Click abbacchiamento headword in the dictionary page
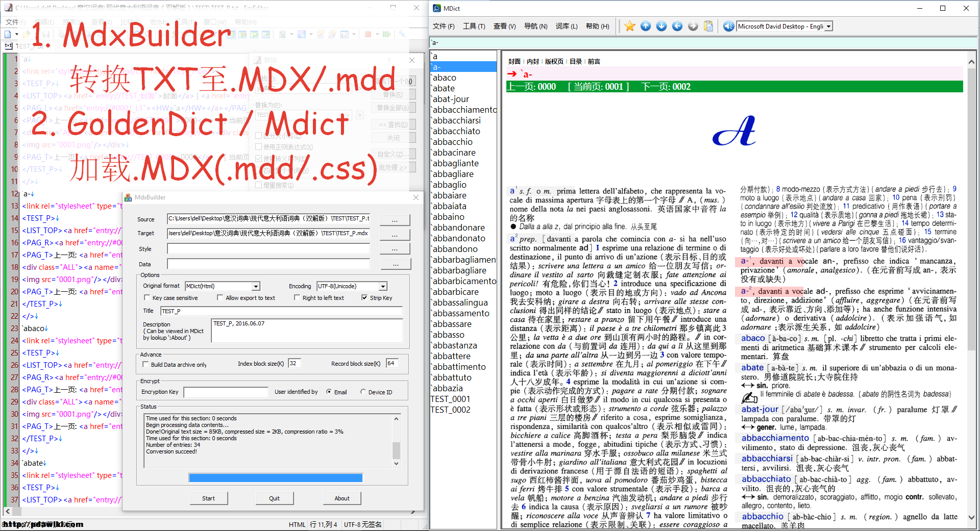Viewport: 980px width, 531px height. 775,438
